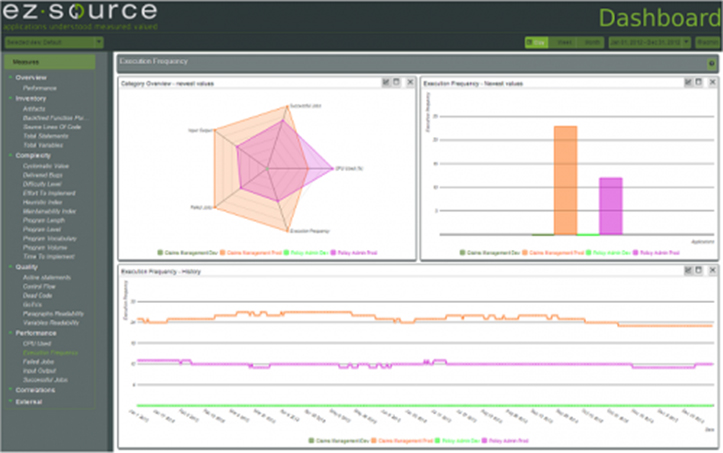The image size is (723, 453).
Task: Click the orange Claims Management Prod bar
Action: coord(565,180)
